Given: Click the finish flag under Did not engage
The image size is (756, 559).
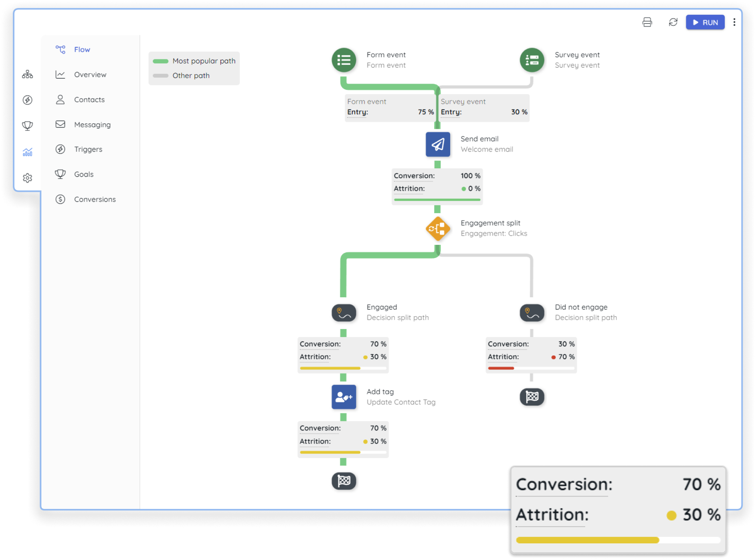Looking at the screenshot, I should click(532, 397).
